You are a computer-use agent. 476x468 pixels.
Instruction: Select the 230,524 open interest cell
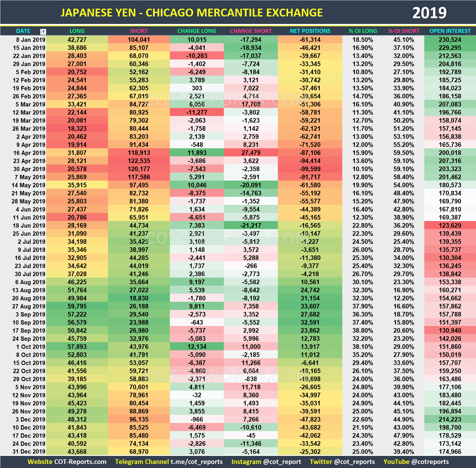[449, 40]
